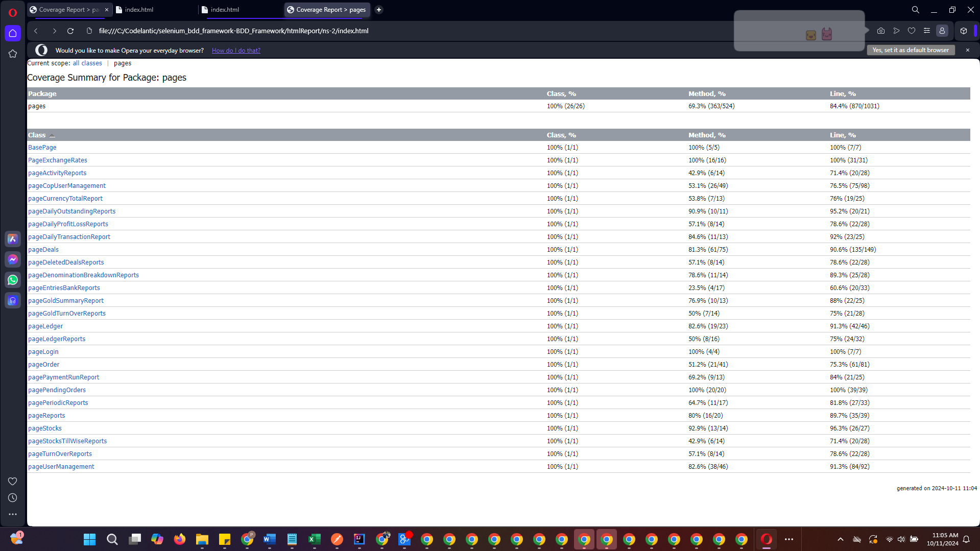Open profile account icon

[x=942, y=31]
